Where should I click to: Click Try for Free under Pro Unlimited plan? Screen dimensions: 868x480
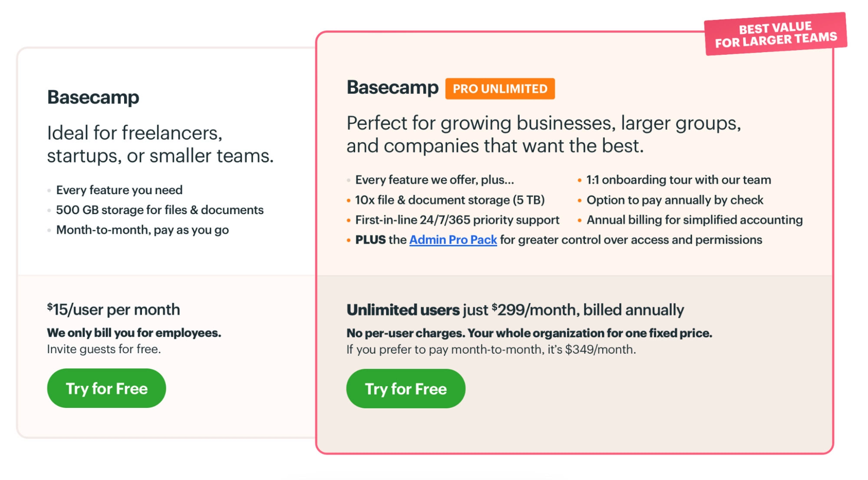click(406, 389)
